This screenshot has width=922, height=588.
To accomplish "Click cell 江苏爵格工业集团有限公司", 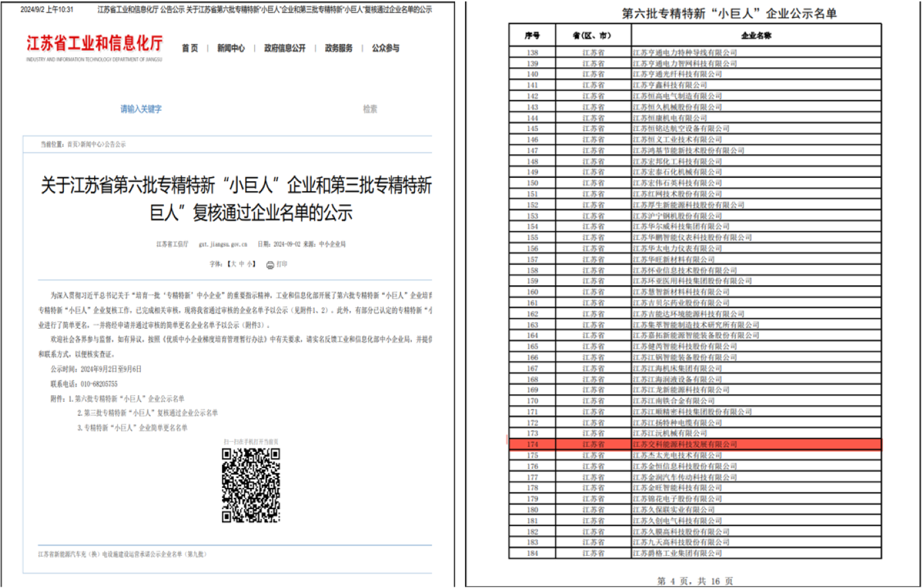I will pos(756,553).
